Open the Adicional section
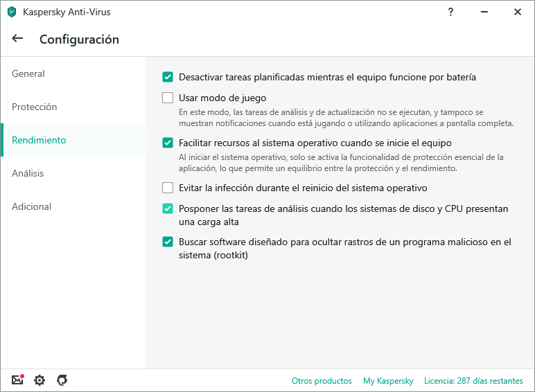This screenshot has width=535, height=392. point(32,206)
